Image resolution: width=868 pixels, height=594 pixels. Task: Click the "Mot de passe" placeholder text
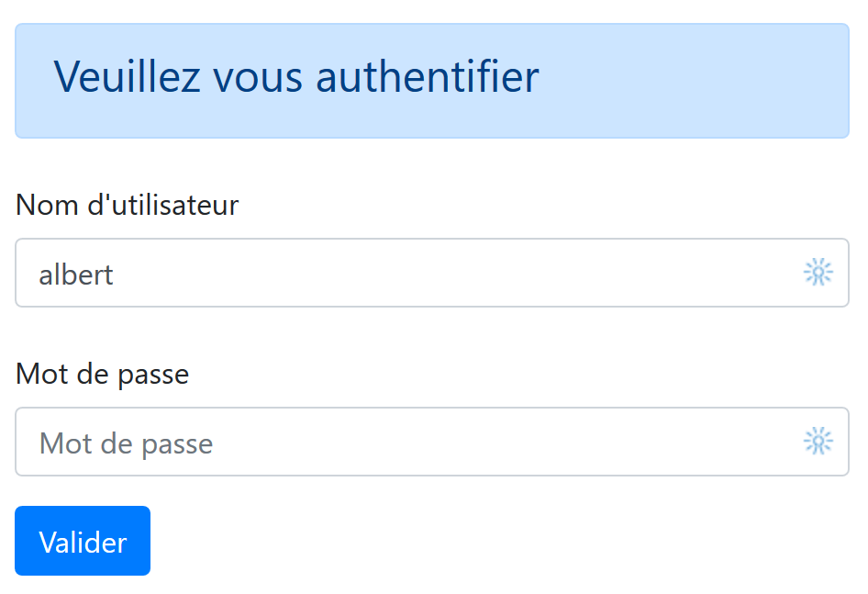[127, 443]
